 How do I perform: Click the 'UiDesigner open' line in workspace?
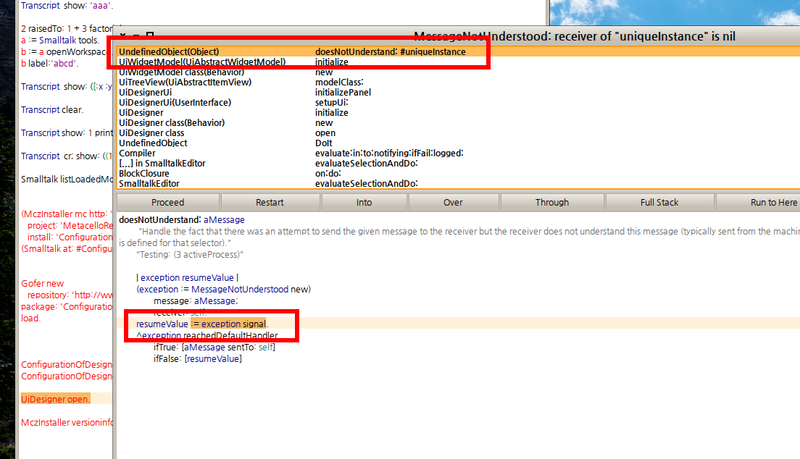[55, 398]
